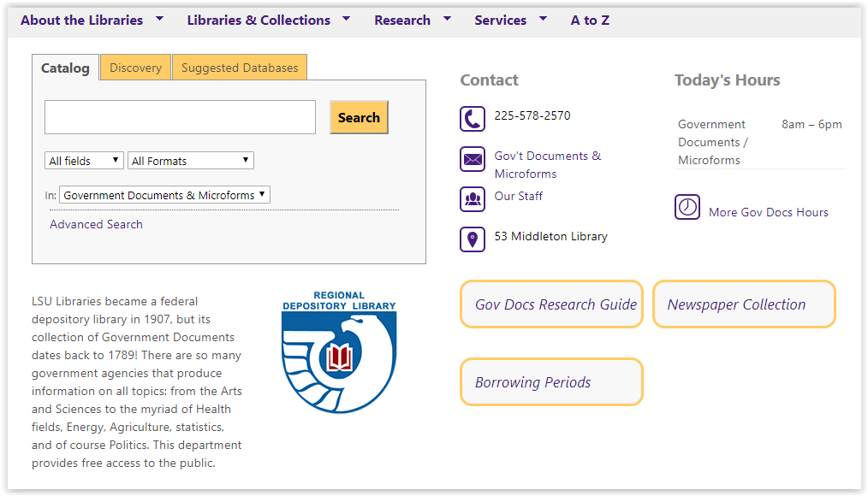The width and height of the screenshot is (868, 496).
Task: Expand the About the Libraries dropdown arrow
Action: tap(160, 19)
